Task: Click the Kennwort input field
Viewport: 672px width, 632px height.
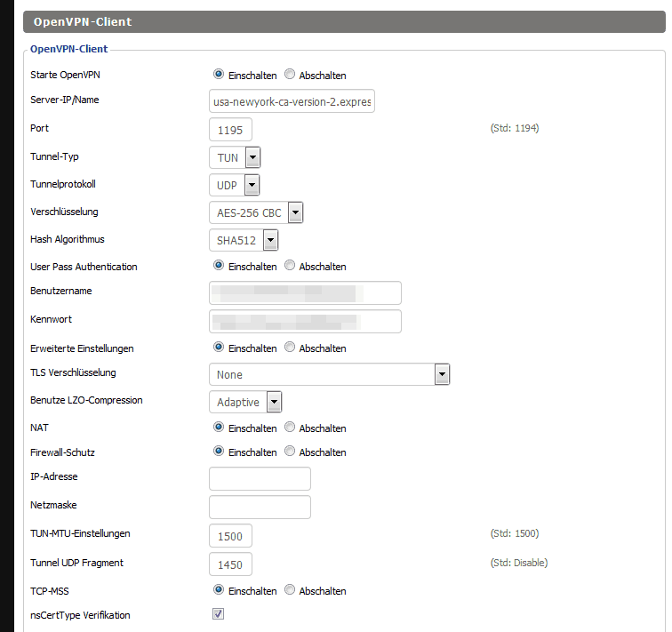Action: pos(305,322)
